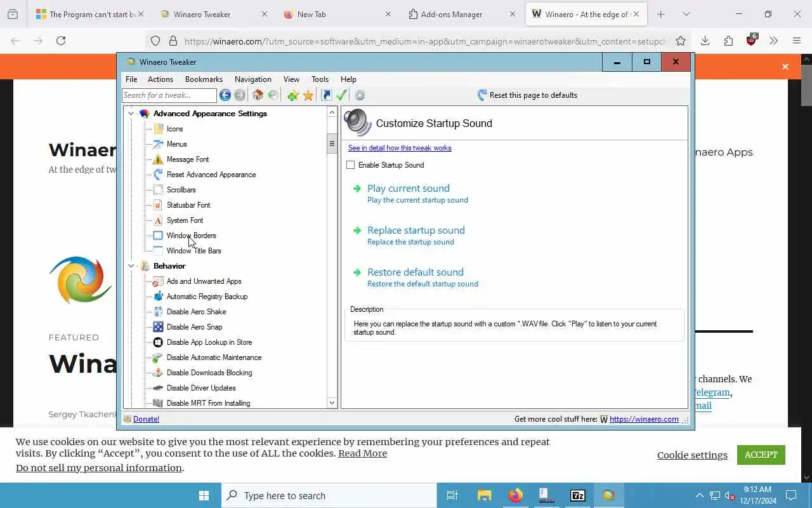Collapse Advanced Appearance Settings category
The height and width of the screenshot is (508, 812).
(131, 114)
